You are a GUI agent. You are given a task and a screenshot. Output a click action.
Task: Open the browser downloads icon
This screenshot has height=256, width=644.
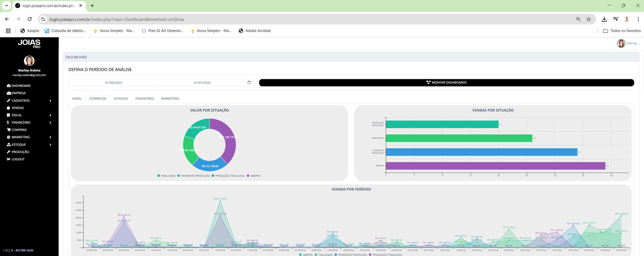tap(604, 19)
